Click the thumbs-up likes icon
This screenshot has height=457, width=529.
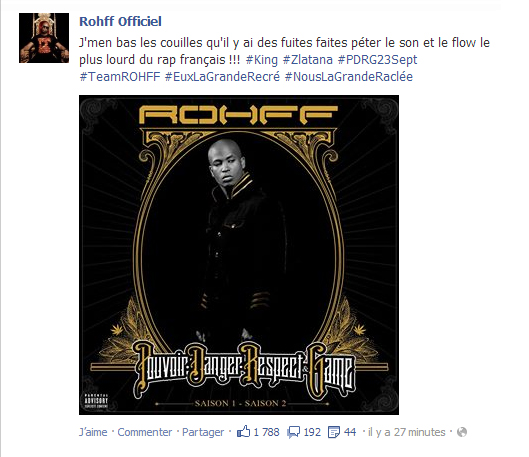[243, 431]
